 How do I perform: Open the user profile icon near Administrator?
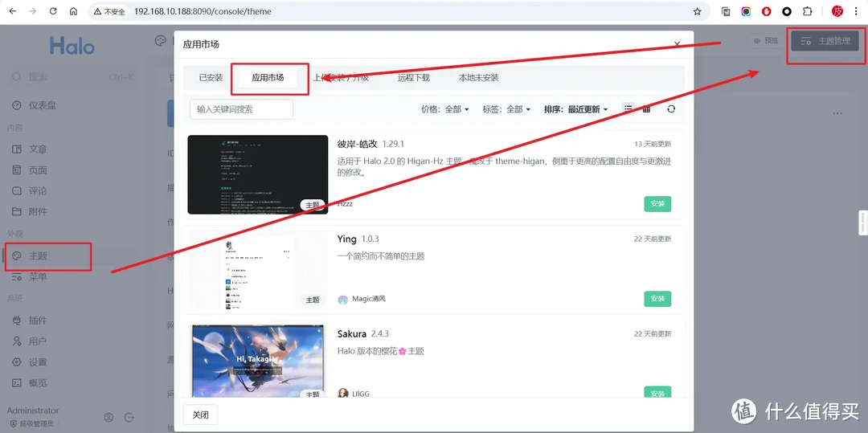pos(109,417)
